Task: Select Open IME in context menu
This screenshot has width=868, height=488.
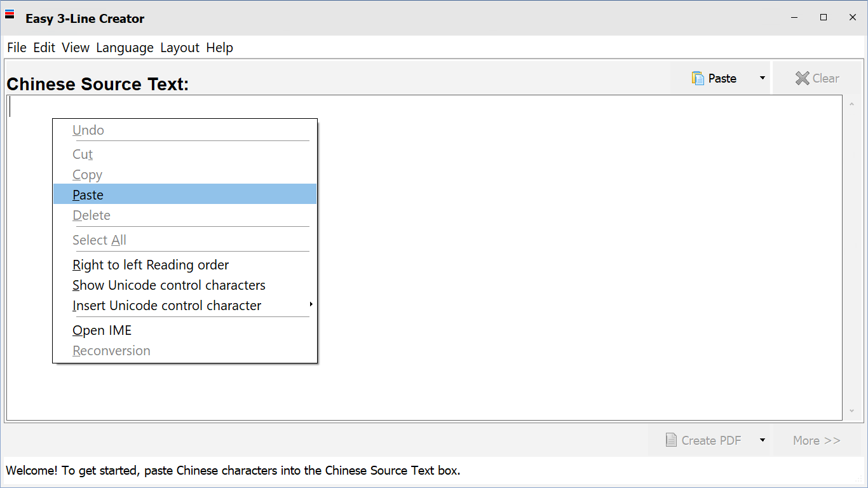Action: [102, 330]
